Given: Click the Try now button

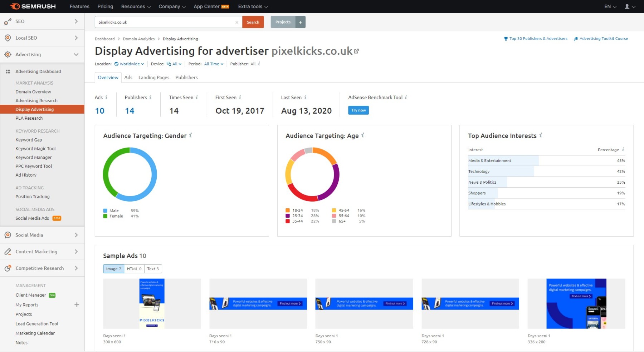Looking at the screenshot, I should click(358, 110).
